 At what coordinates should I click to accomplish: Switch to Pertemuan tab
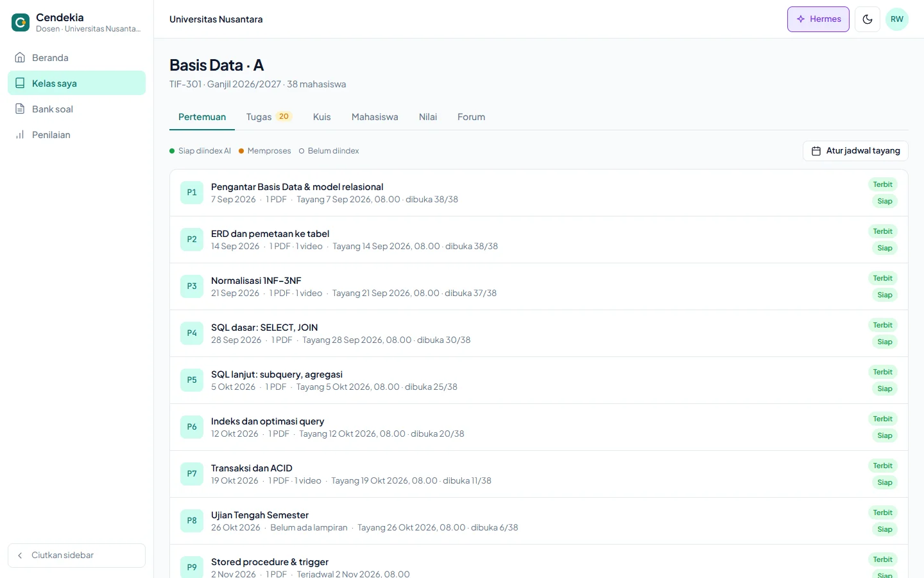(202, 117)
